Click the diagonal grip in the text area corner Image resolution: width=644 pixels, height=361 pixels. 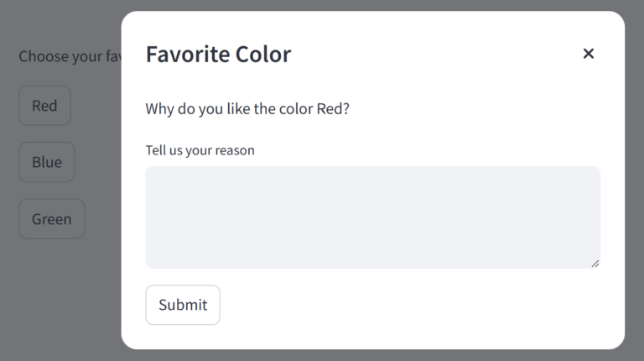[x=595, y=264]
